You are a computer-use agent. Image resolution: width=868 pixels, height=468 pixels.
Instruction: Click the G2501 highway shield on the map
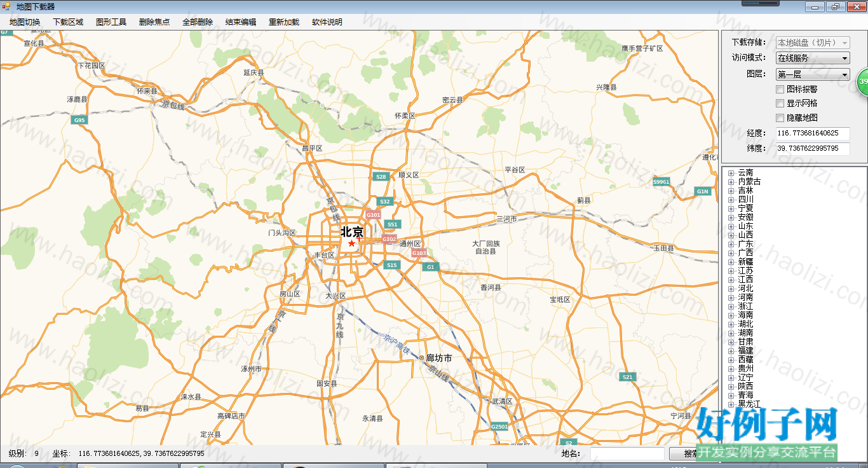[499, 427]
